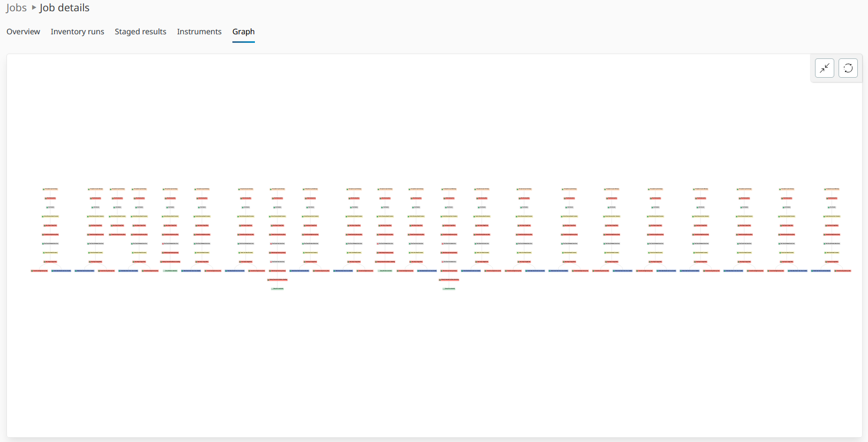
Task: Switch to the Inventory runs tab
Action: 77,32
